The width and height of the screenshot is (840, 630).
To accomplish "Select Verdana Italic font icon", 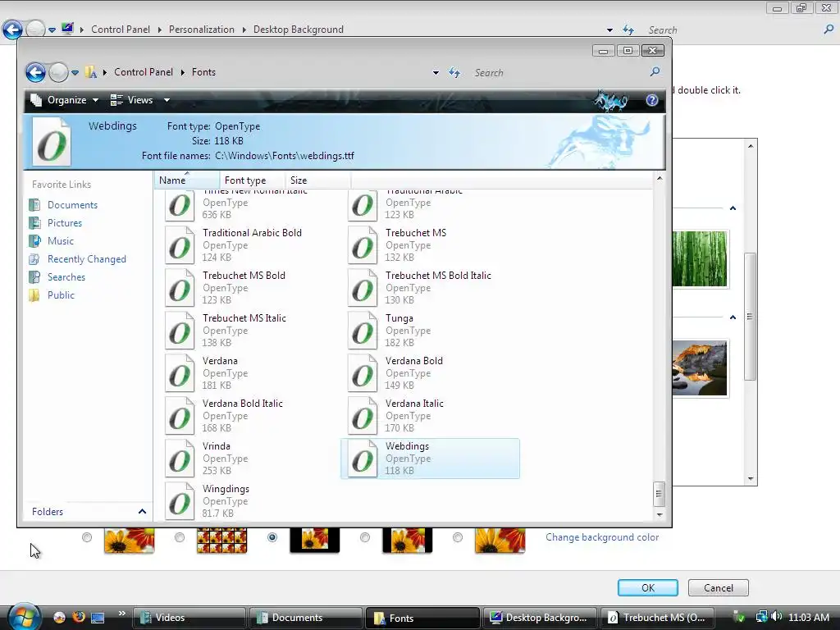I will pos(363,416).
